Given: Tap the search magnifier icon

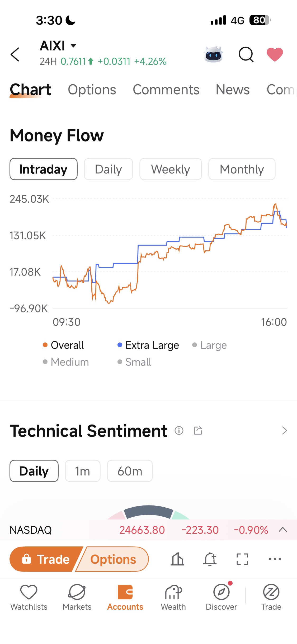Looking at the screenshot, I should coord(246,54).
